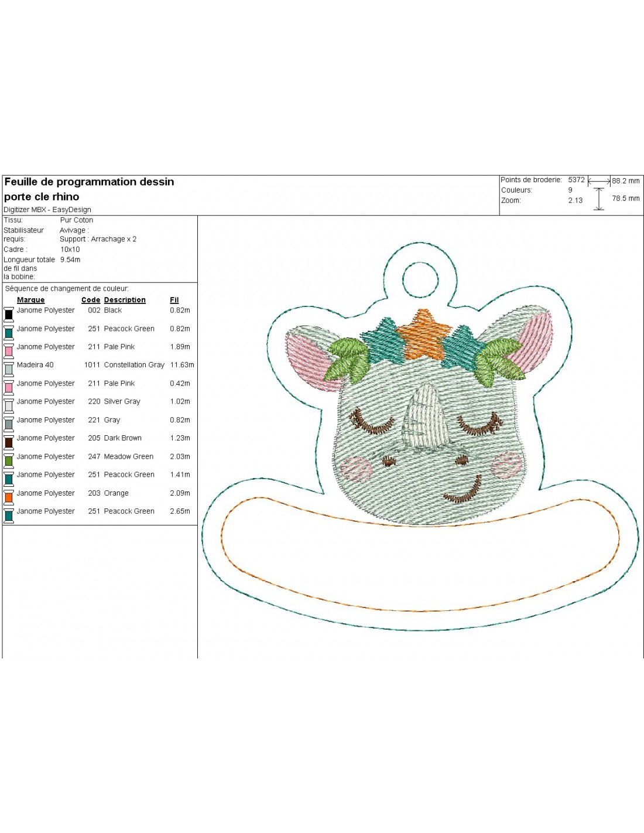Click the Silver Gray thread spool icon

pos(9,405)
